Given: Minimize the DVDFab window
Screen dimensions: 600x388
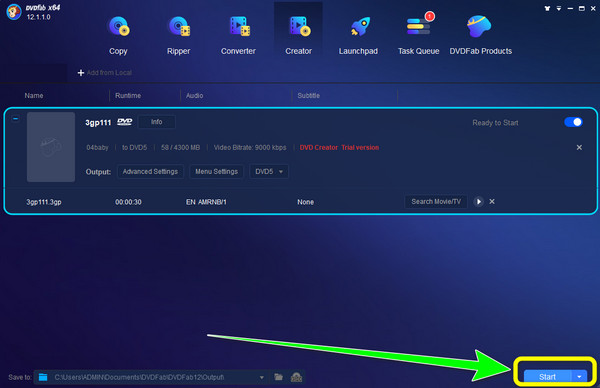Looking at the screenshot, I should point(570,8).
